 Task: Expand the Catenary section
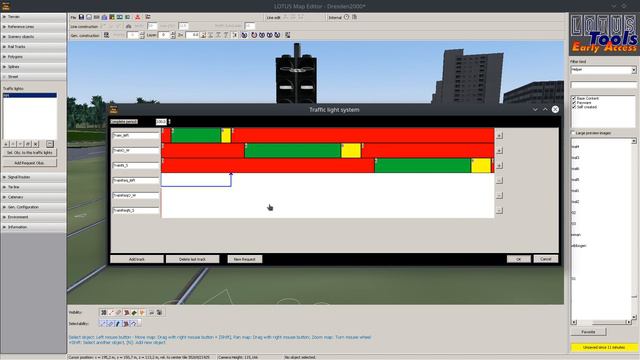[x=33, y=197]
